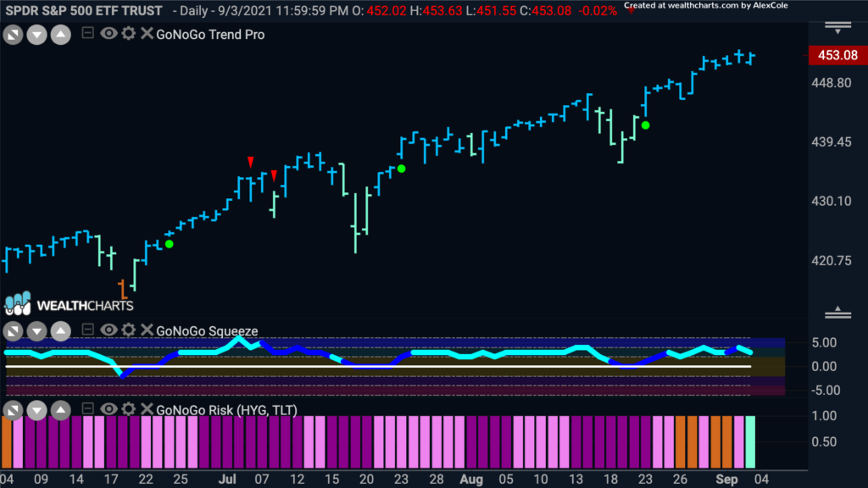
Task: Click the Sep date axis label
Action: pos(726,480)
